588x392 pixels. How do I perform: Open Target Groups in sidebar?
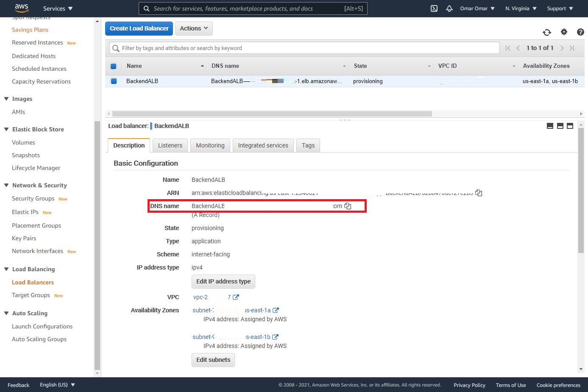point(31,295)
